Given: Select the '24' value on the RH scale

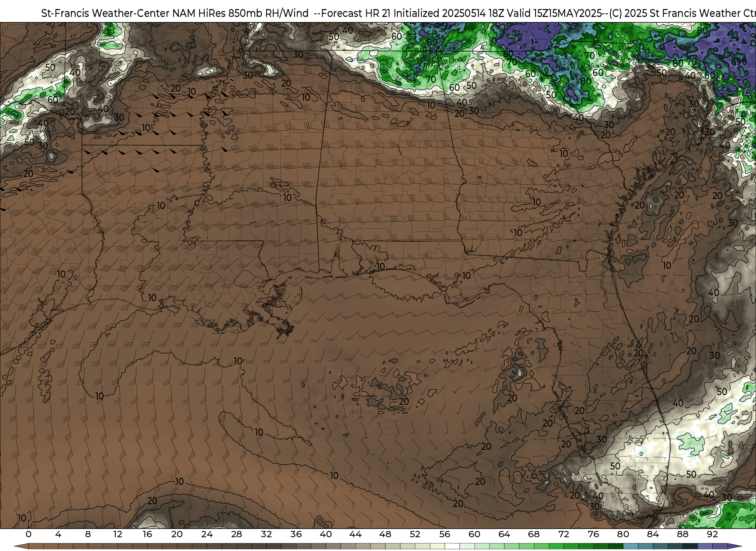Looking at the screenshot, I should tap(207, 534).
